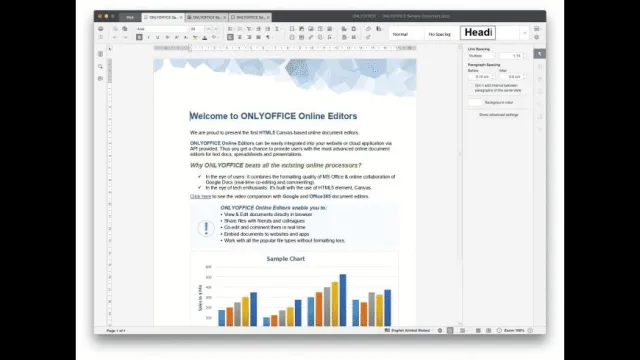This screenshot has width=640, height=360.
Task: Click the 'Welcome to ONLYOFFICE Online Editors' heading
Action: (x=273, y=116)
